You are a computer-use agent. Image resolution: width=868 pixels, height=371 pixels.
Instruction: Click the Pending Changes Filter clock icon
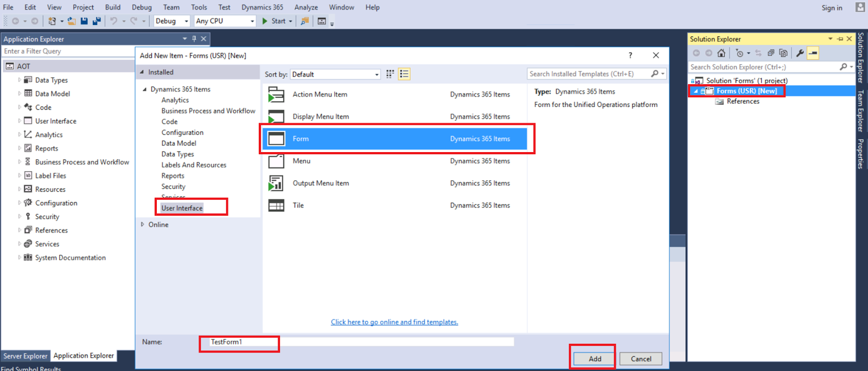[739, 53]
